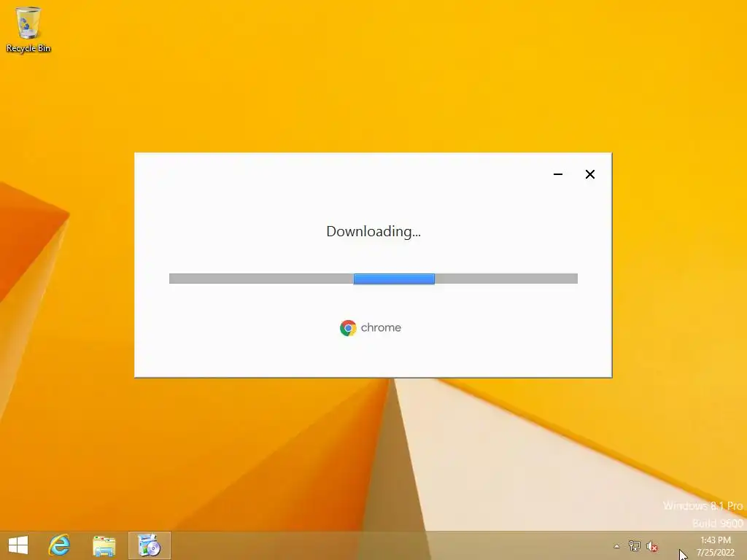747x560 pixels.
Task: Launch Internet Explorer from the taskbar
Action: [x=60, y=545]
